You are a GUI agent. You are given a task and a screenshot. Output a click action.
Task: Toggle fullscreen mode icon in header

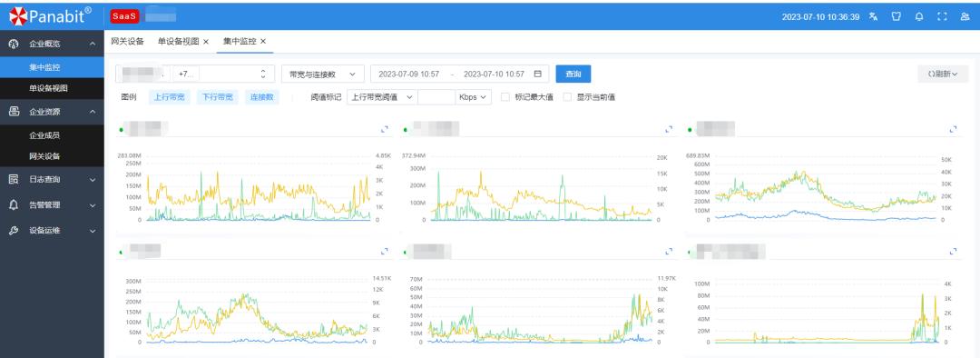click(x=942, y=17)
